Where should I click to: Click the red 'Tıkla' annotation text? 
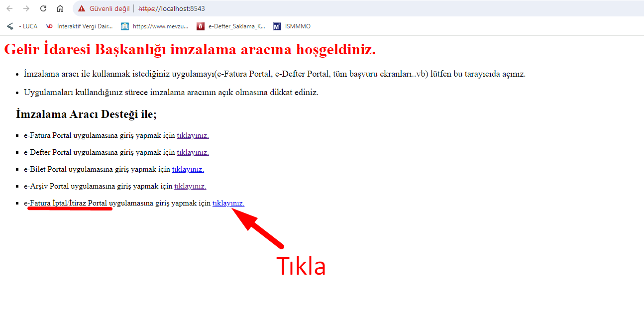(301, 266)
